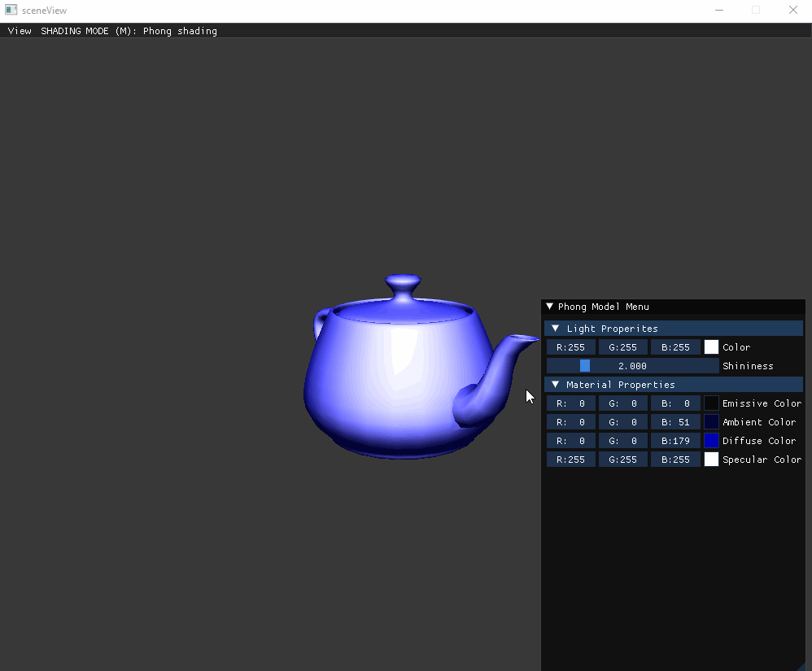Open the blue Diffuse Color swatch
Viewport: 812px width, 671px height.
point(711,441)
